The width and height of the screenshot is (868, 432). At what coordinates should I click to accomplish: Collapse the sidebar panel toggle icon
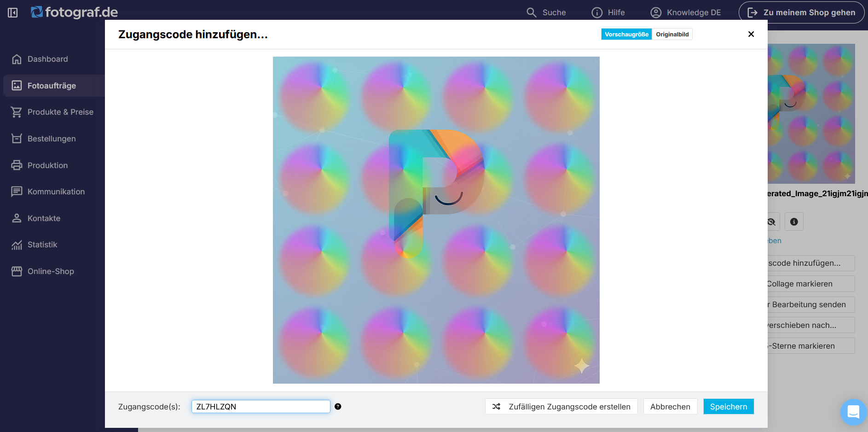click(13, 12)
